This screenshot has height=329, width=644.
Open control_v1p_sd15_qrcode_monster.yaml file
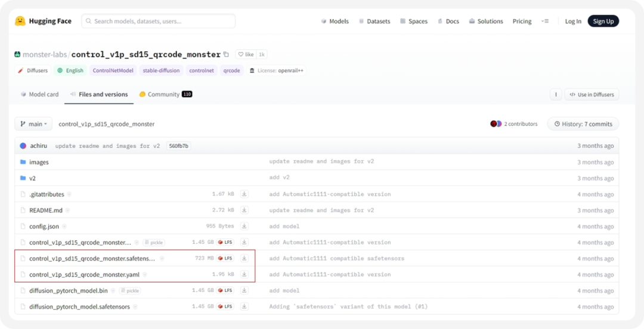pos(84,275)
